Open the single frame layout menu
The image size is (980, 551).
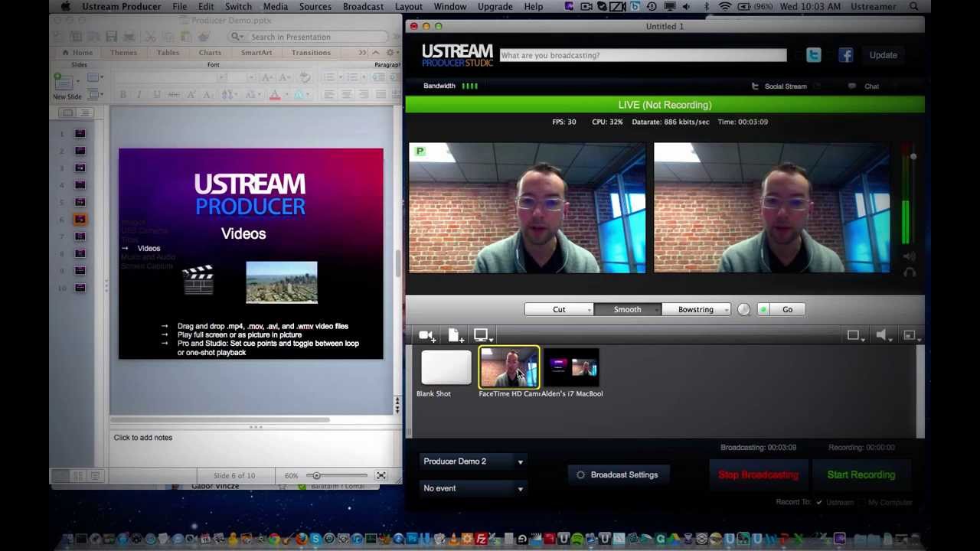point(854,335)
